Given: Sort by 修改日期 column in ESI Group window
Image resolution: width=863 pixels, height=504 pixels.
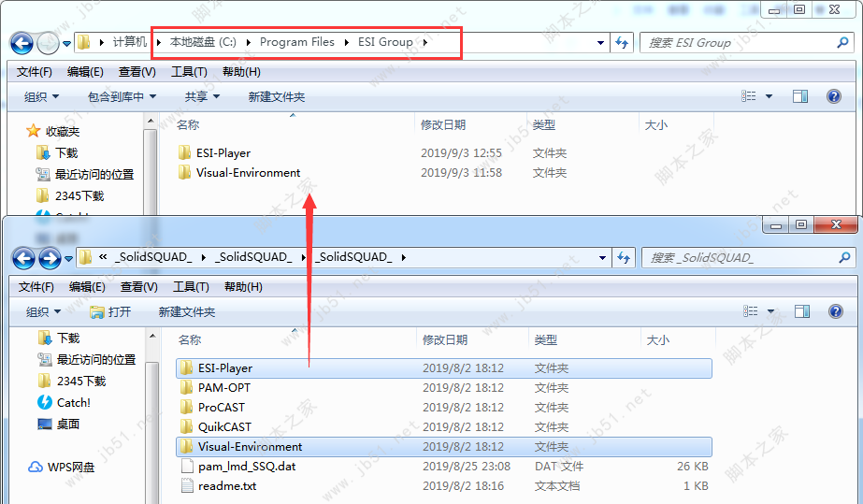Looking at the screenshot, I should 443,125.
